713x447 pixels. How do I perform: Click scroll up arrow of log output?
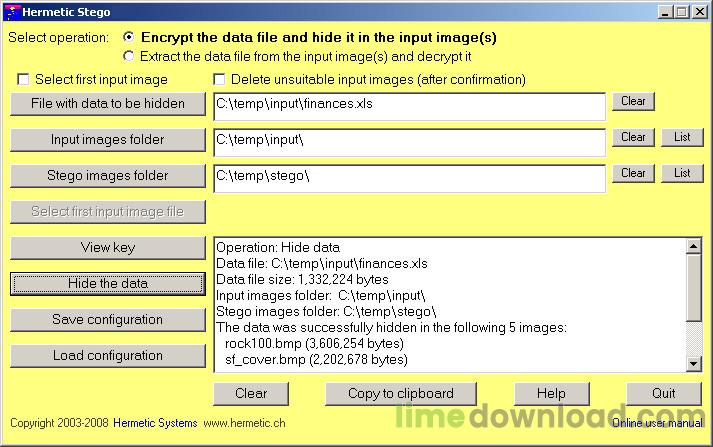tap(693, 246)
